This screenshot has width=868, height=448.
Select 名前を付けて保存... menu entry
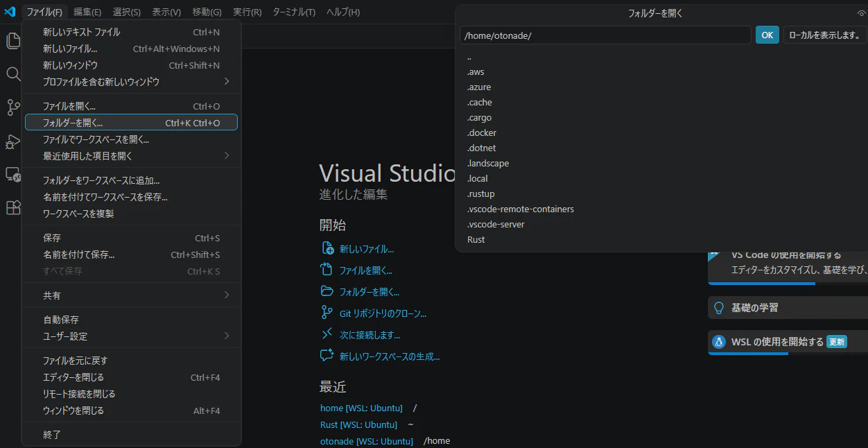132,255
